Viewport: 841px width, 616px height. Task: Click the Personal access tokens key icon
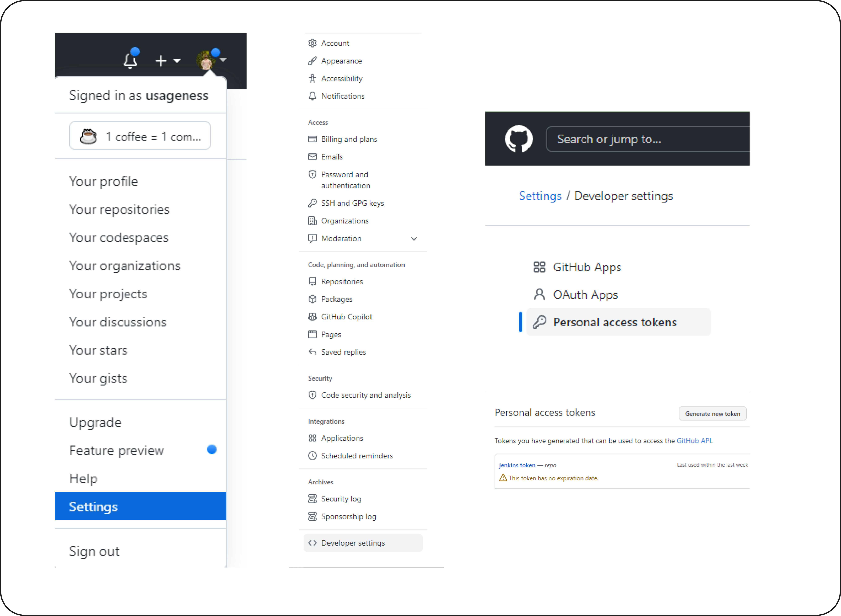[539, 322]
